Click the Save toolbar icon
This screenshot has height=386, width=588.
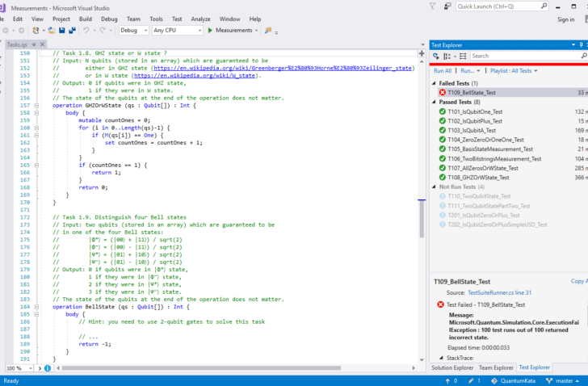[x=62, y=31]
